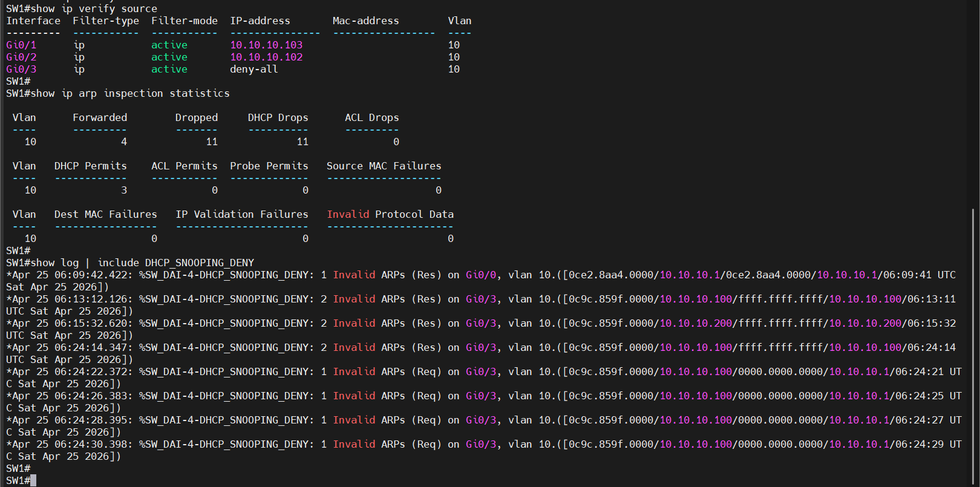Click the 'ACL Drops' column header
The height and width of the screenshot is (487, 980).
pyautogui.click(x=372, y=117)
